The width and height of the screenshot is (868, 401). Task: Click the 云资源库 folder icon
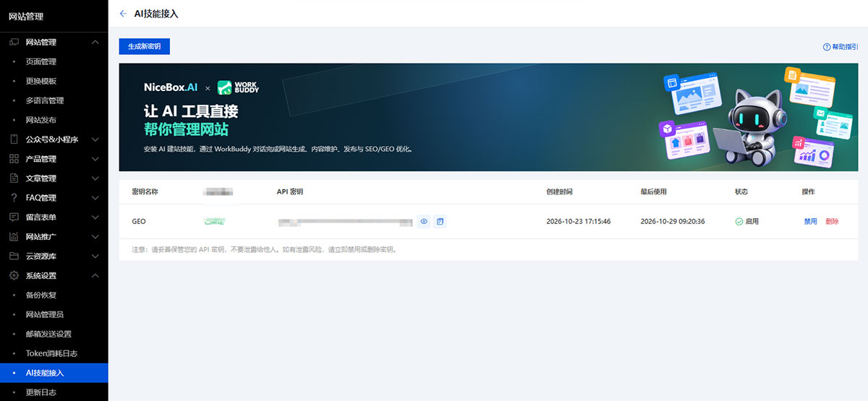pos(13,256)
